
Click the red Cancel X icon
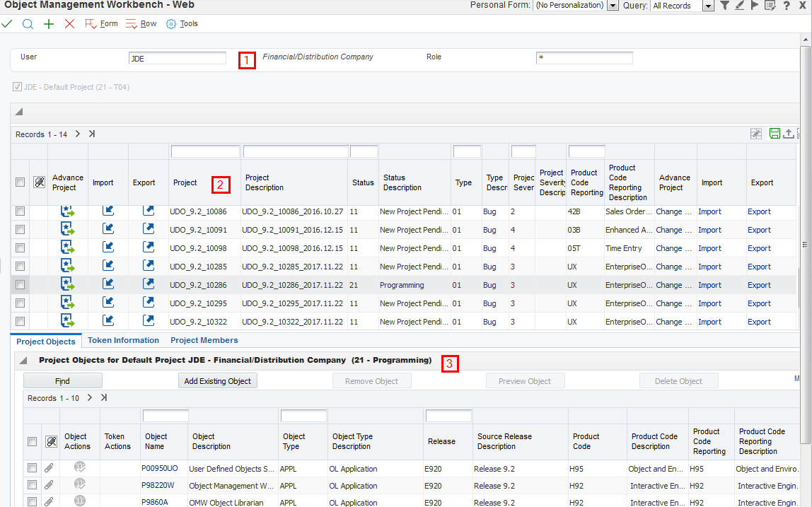click(69, 23)
